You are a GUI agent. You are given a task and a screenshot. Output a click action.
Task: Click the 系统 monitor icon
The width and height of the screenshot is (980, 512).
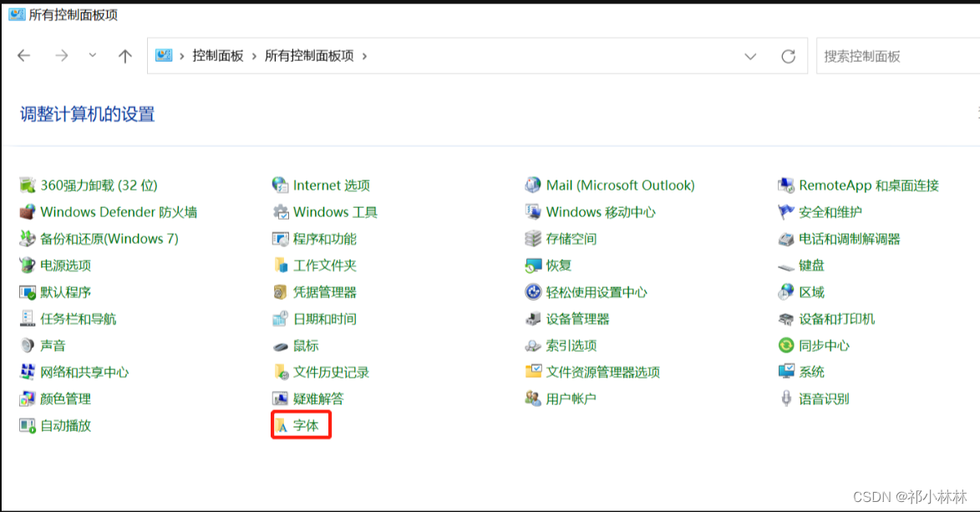[x=785, y=372]
